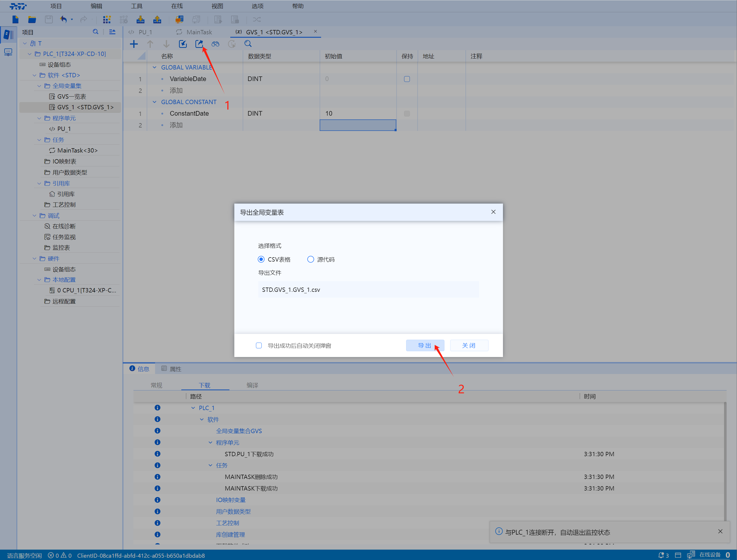
Task: Click the binoculars monitor icon in toolbar
Action: click(x=215, y=44)
